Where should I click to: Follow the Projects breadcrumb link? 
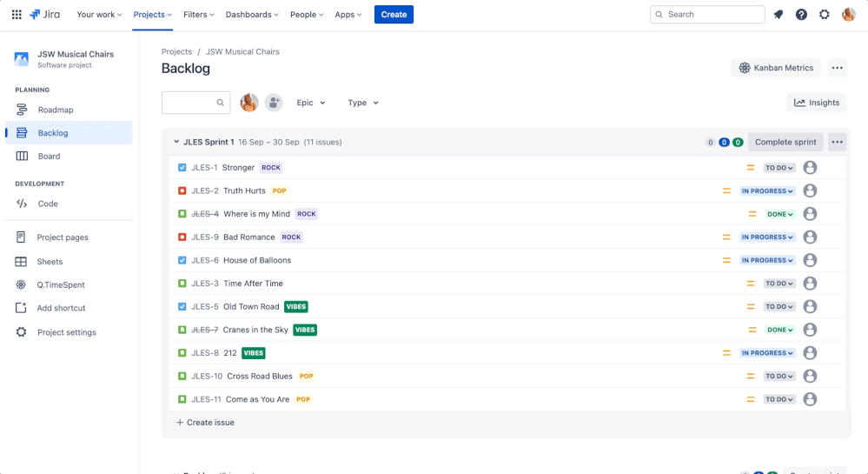point(176,51)
